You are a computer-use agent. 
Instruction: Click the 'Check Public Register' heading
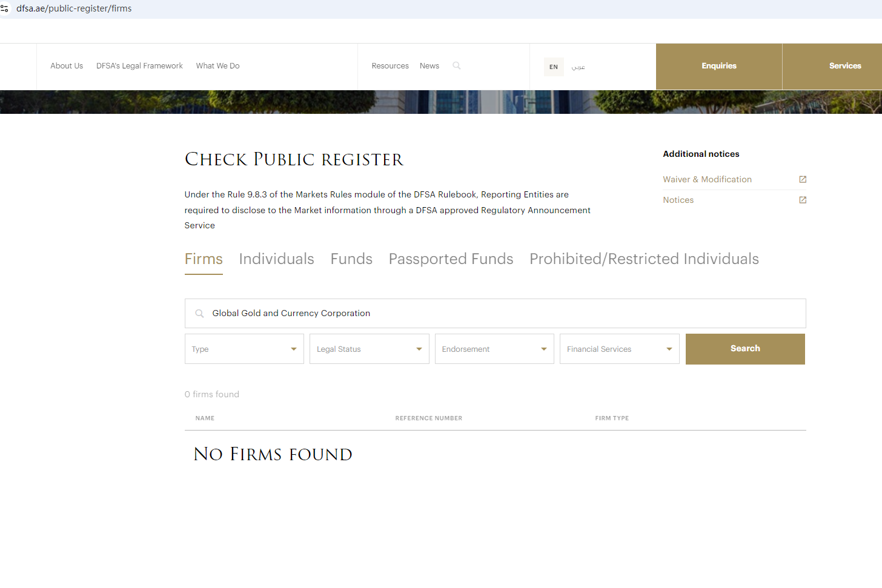(x=294, y=159)
